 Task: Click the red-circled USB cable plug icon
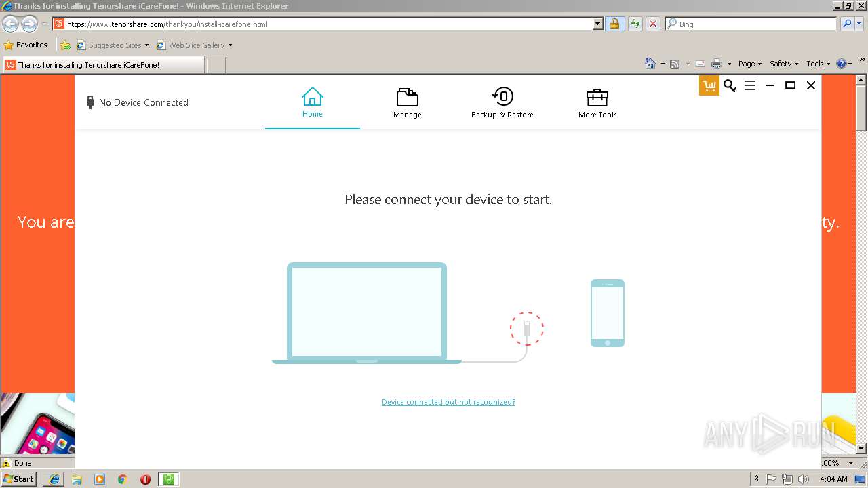point(527,329)
